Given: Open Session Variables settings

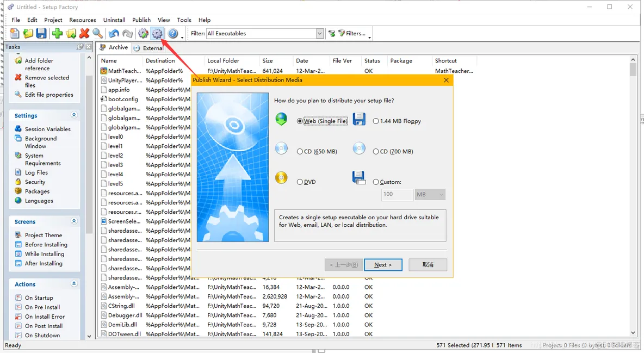Looking at the screenshot, I should pyautogui.click(x=48, y=129).
